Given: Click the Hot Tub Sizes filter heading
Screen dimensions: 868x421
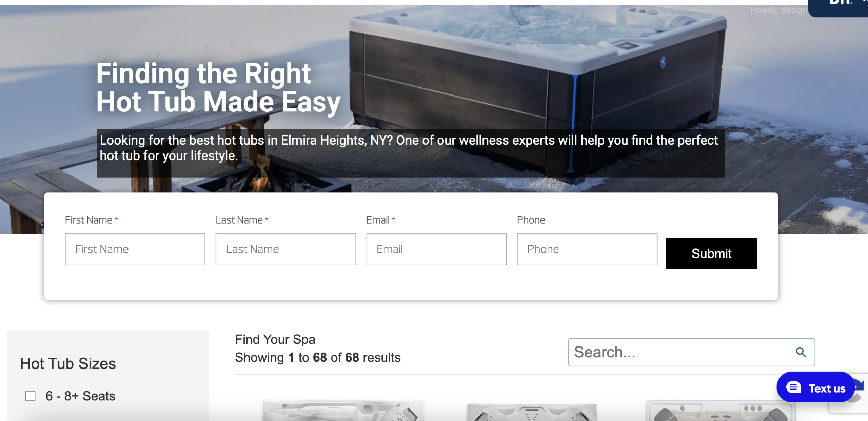Looking at the screenshot, I should pos(68,364).
